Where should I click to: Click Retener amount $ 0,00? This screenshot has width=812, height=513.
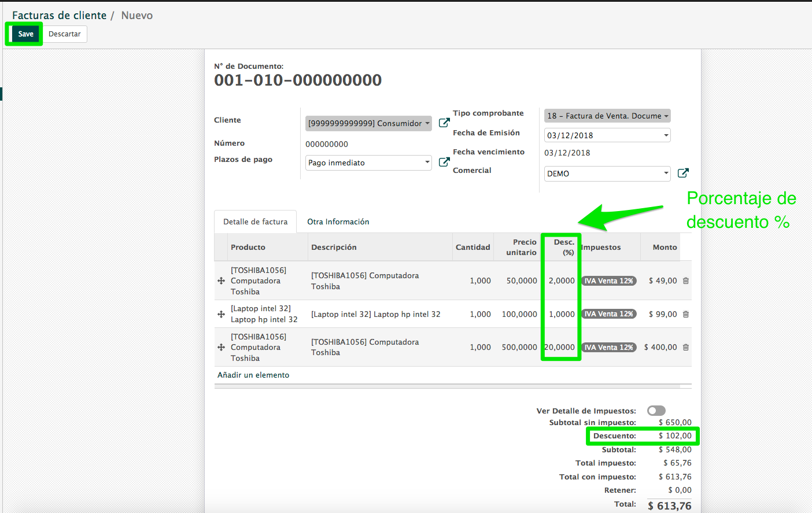coord(680,490)
